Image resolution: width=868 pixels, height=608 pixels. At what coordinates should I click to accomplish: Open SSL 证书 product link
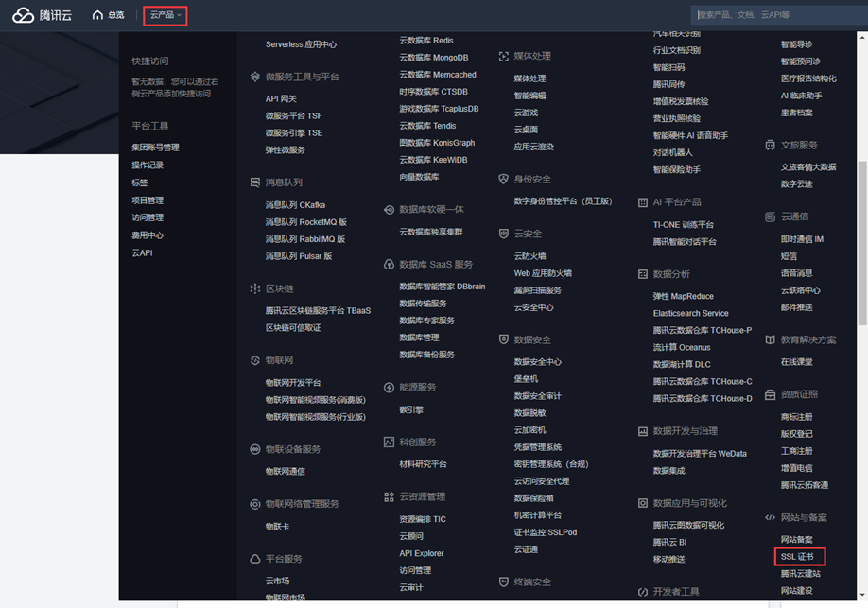797,557
